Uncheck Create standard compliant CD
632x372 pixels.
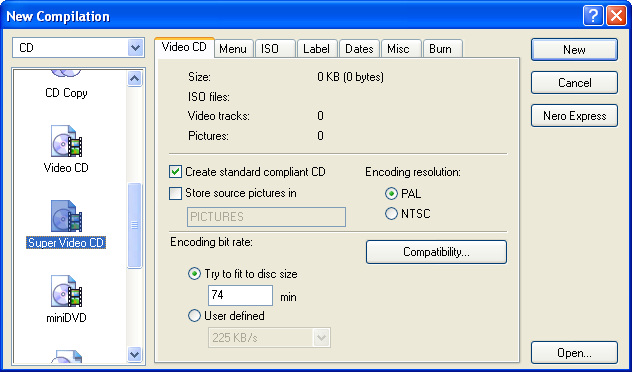(175, 172)
